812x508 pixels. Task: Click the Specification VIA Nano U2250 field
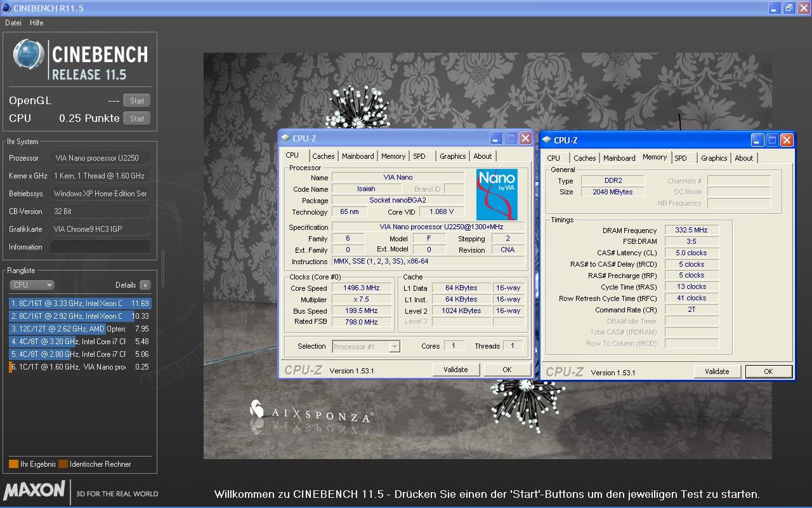[428, 227]
